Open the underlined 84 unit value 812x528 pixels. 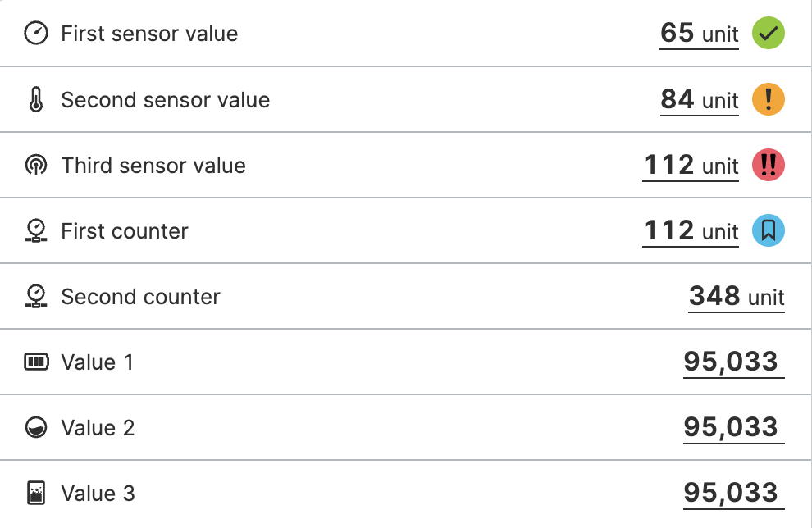click(x=699, y=100)
